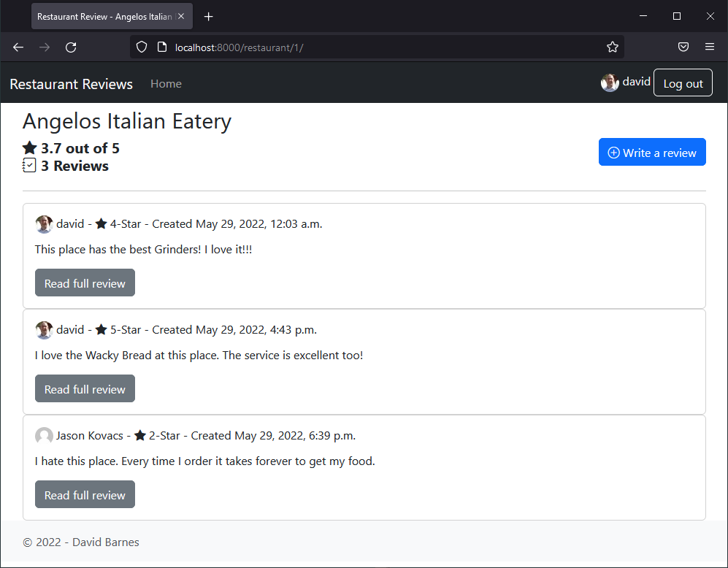Open the account menu via the david label
Image resolution: width=728 pixels, height=568 pixels.
636,81
